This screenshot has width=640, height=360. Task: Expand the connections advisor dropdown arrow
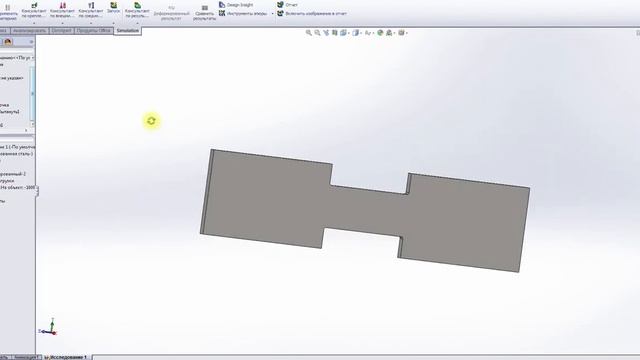pyautogui.click(x=91, y=23)
